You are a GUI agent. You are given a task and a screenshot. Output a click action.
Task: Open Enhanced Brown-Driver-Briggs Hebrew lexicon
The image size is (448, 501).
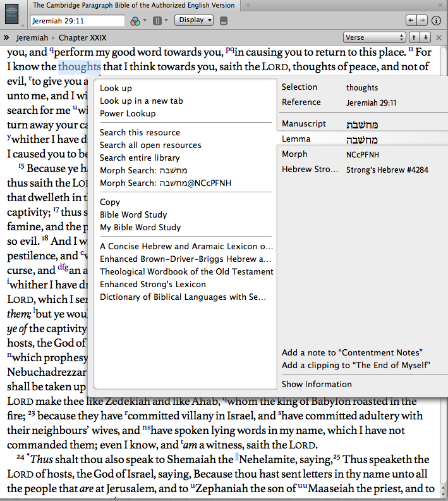(185, 259)
